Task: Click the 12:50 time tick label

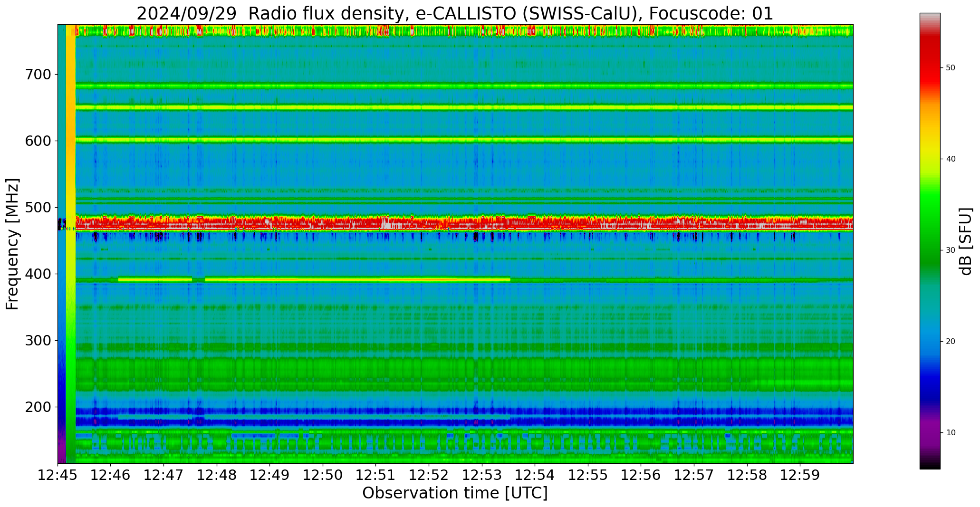Action: pyautogui.click(x=323, y=475)
